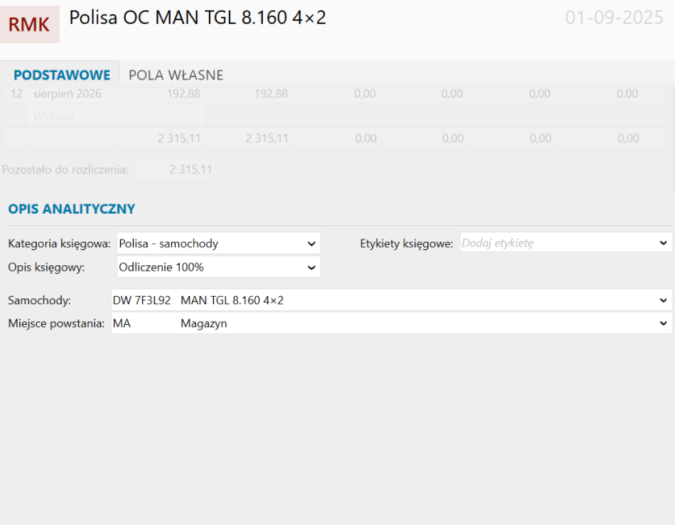Viewport: 675px width, 525px height.
Task: Click the Pozostało do rozliczenia amount
Action: pyautogui.click(x=191, y=170)
